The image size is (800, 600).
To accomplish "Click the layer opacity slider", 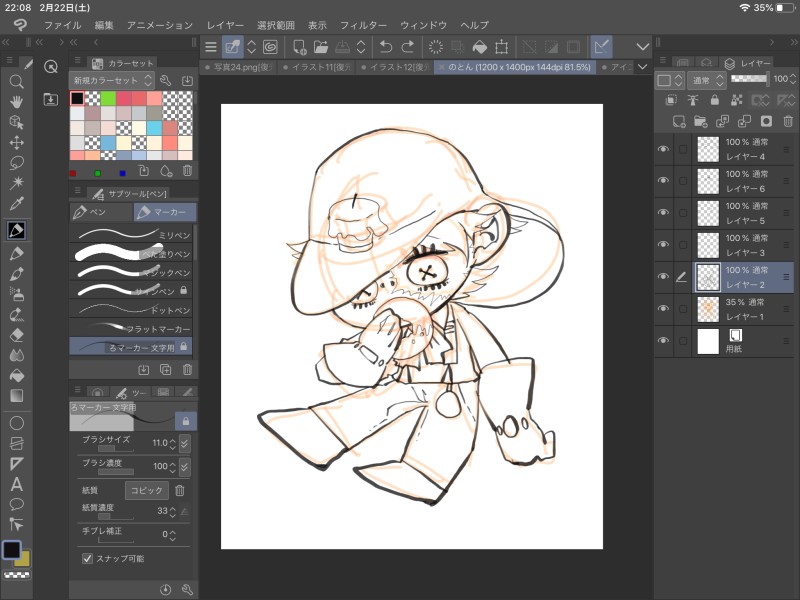I will click(x=749, y=79).
